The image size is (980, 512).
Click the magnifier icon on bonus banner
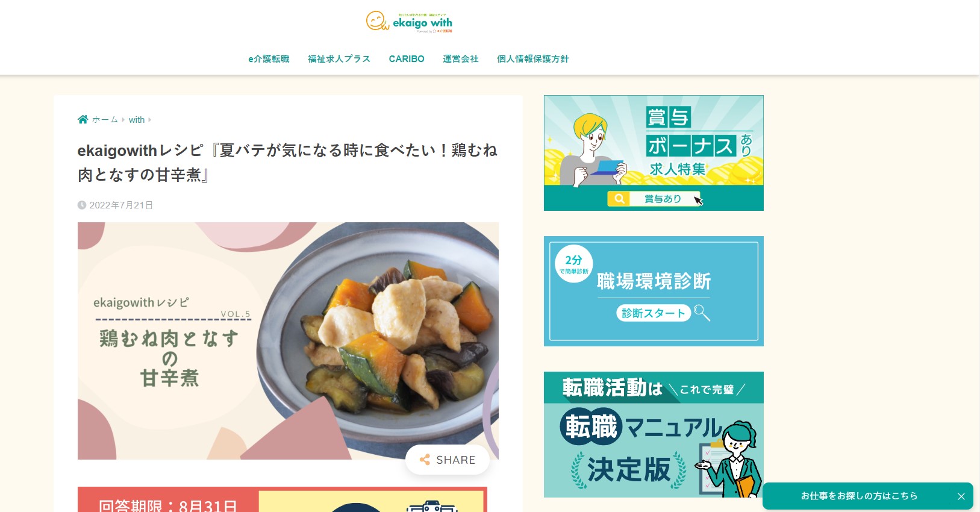pos(619,199)
